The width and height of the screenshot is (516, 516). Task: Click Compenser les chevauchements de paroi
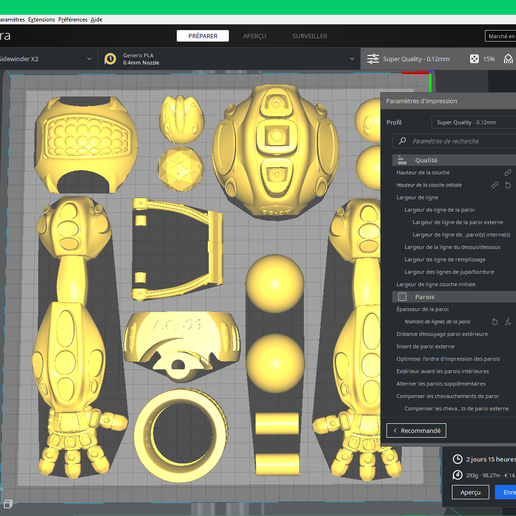[447, 396]
